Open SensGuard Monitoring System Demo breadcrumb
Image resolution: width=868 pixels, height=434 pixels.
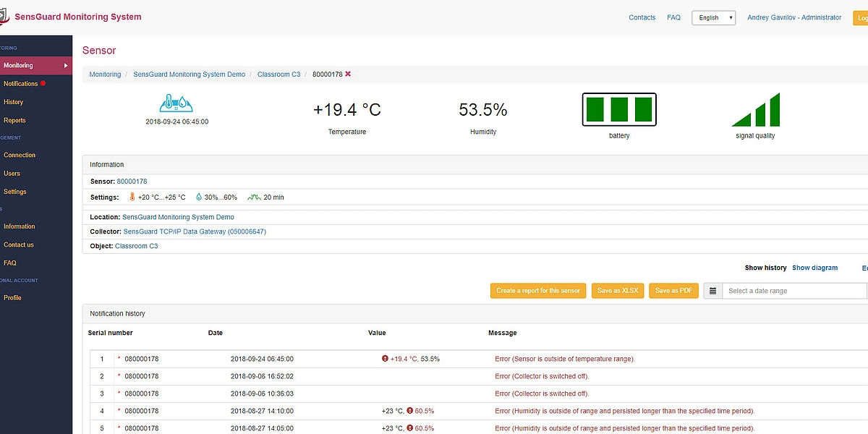pyautogui.click(x=190, y=74)
